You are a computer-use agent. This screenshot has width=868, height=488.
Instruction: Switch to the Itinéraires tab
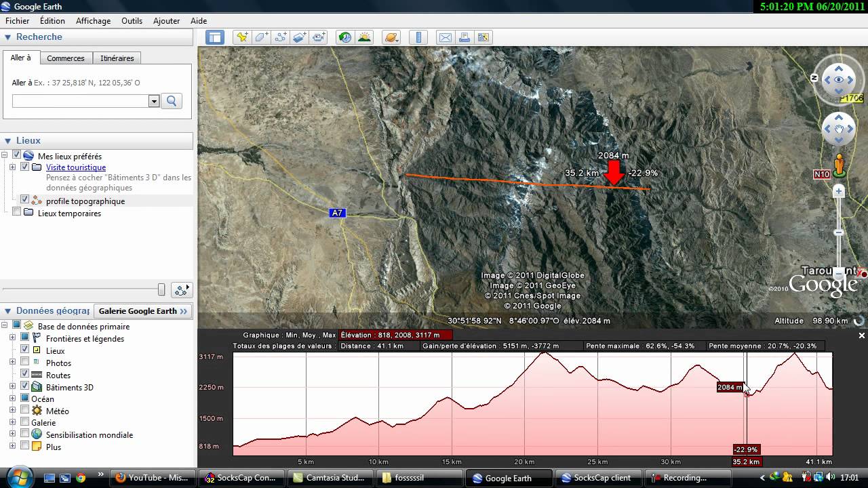click(117, 58)
